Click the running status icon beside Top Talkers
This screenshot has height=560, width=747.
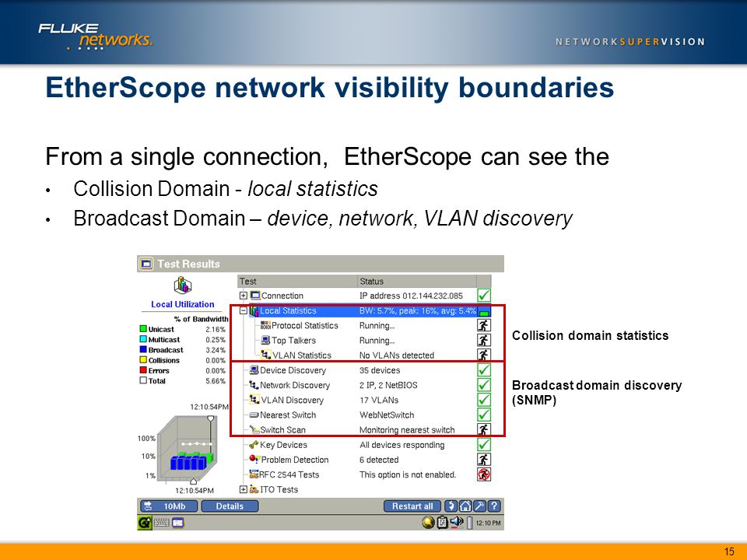click(x=483, y=340)
